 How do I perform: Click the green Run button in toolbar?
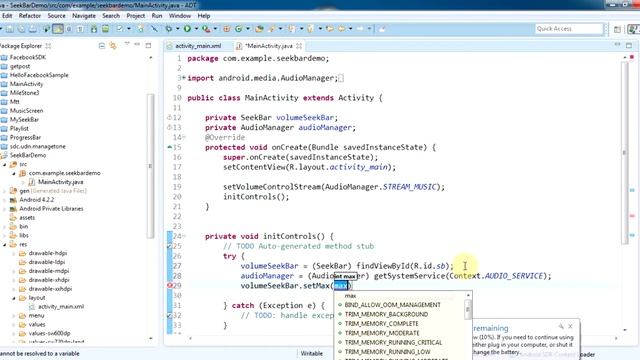(x=187, y=29)
